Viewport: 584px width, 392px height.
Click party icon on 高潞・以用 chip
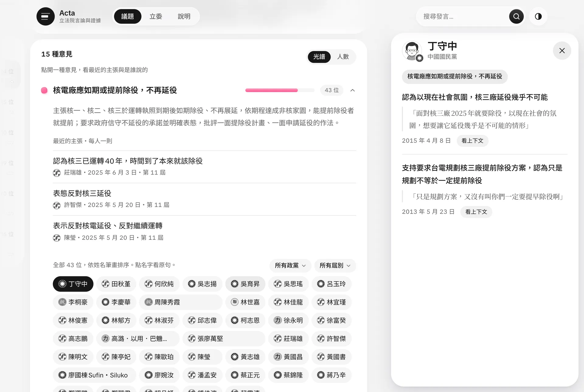pyautogui.click(x=105, y=339)
